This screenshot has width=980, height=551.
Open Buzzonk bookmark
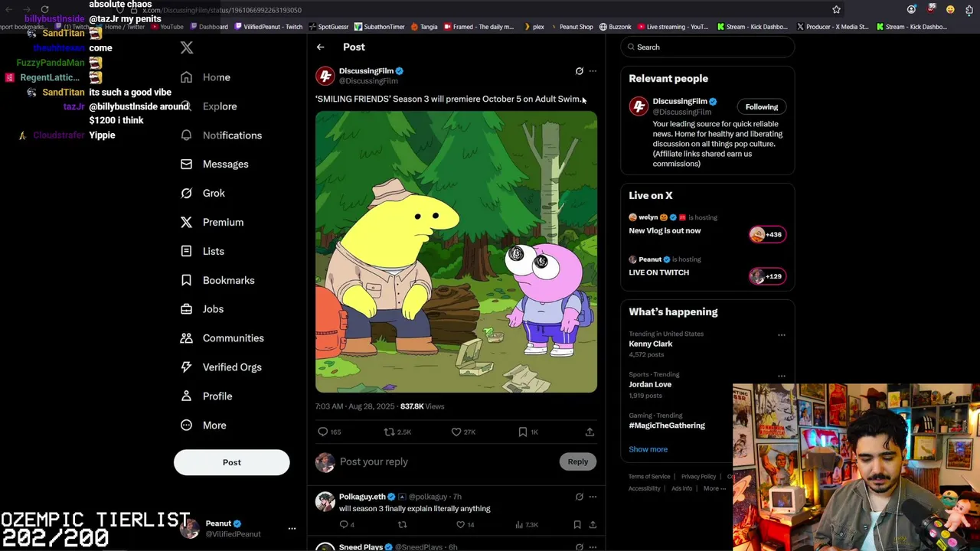click(616, 27)
